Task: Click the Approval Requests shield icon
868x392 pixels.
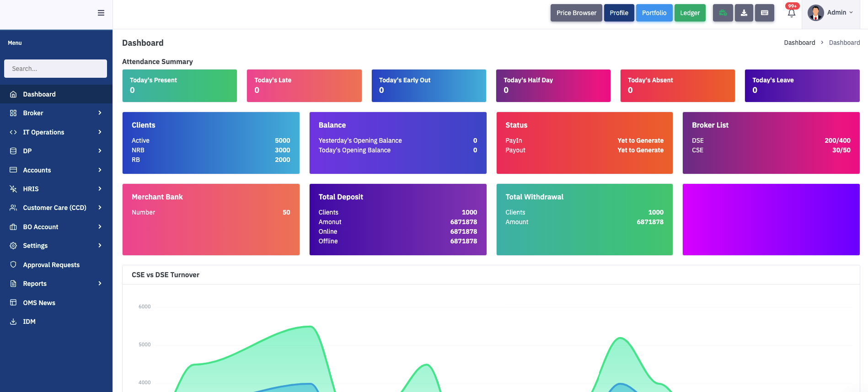Action: tap(13, 265)
